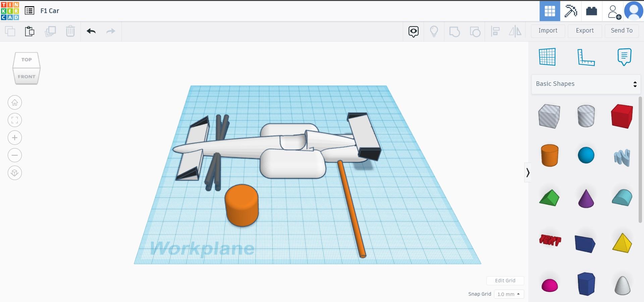The image size is (644, 302).
Task: Reset to Home view
Action: pos(15,103)
